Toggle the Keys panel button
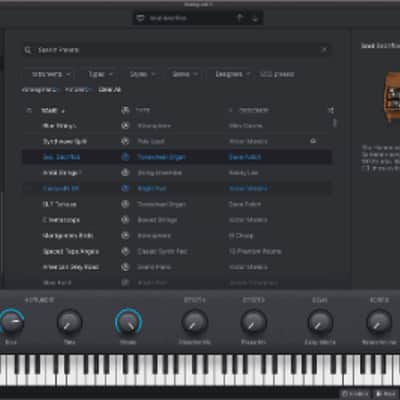Image resolution: width=400 pixels, height=400 pixels. pyautogui.click(x=386, y=394)
